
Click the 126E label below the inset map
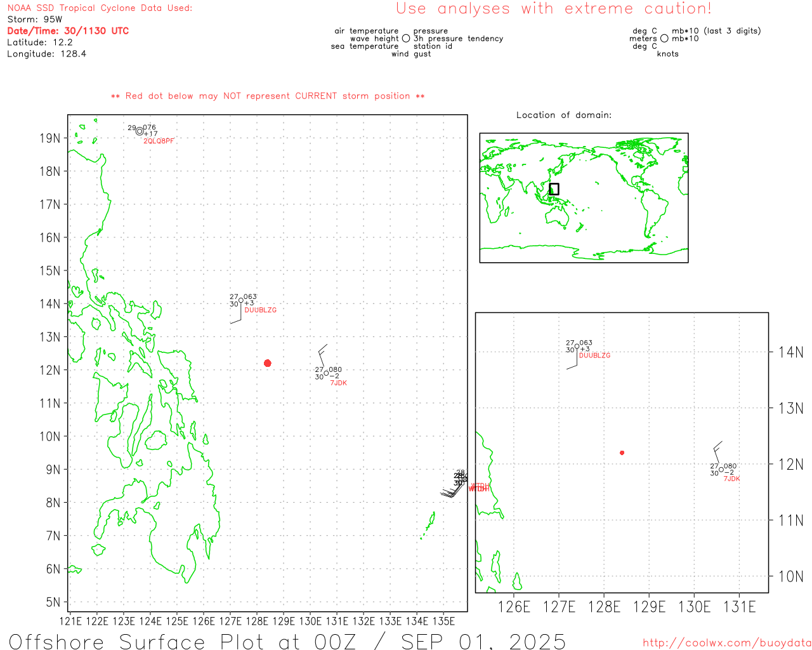click(x=514, y=607)
